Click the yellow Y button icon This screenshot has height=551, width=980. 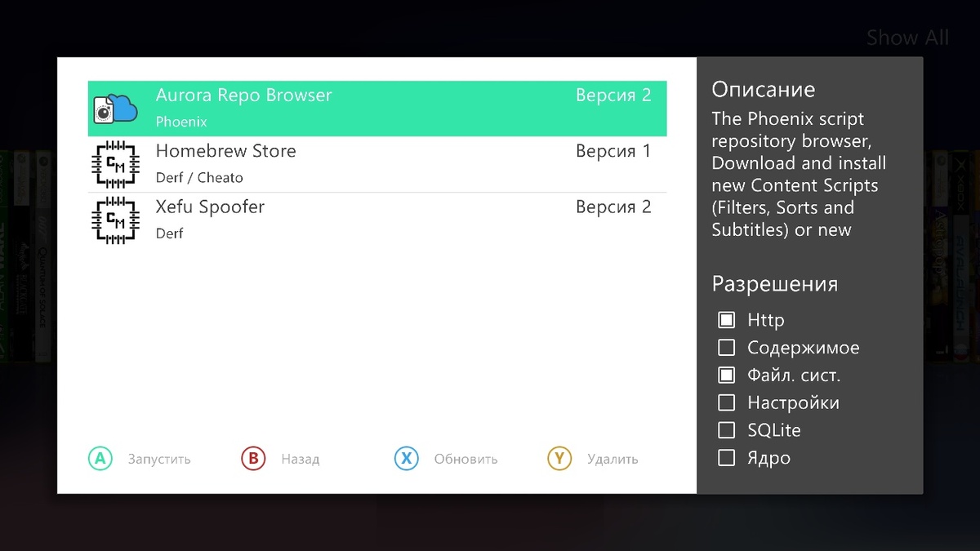click(x=559, y=459)
